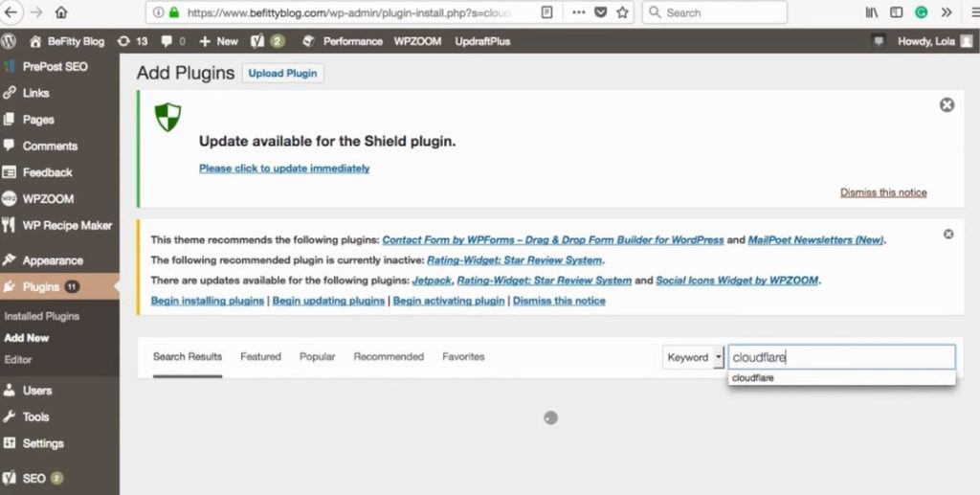Click the Upload Plugin button
980x495 pixels.
[282, 73]
